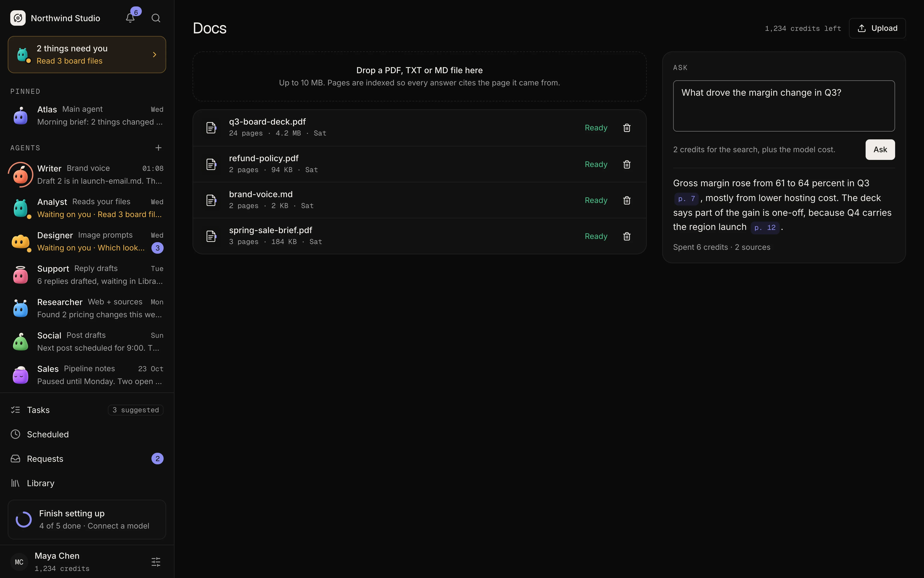
Task: Open the settings sliders icon beside Maya Chen
Action: pyautogui.click(x=156, y=562)
